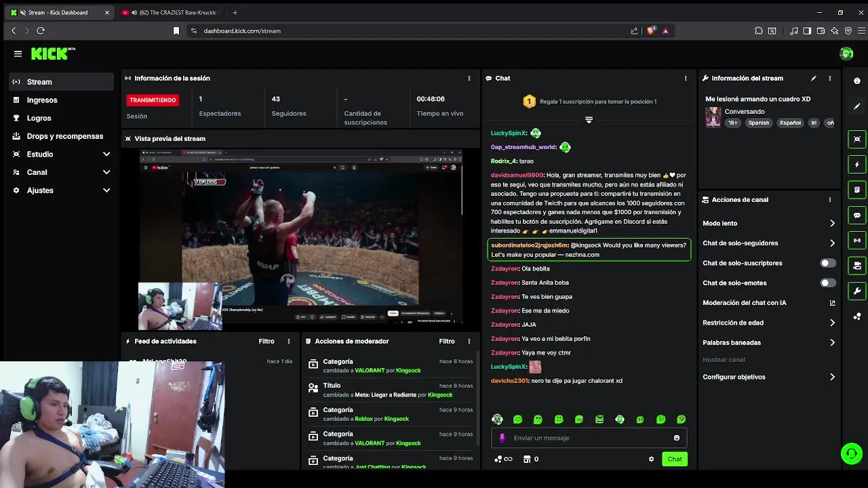This screenshot has width=868, height=488.
Task: Toggle the lightning bolt icon in the right sidebar
Action: [857, 165]
